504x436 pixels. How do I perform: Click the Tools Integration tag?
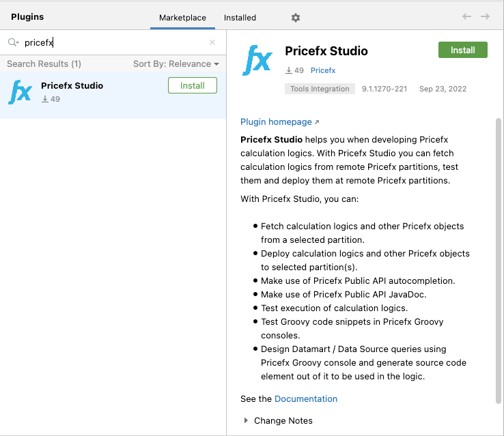point(320,89)
